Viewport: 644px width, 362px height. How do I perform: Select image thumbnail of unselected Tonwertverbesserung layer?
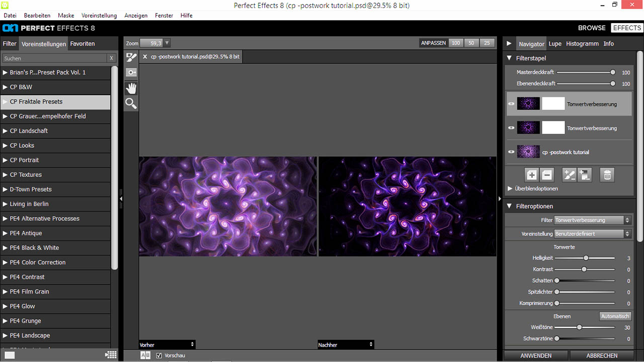(528, 128)
